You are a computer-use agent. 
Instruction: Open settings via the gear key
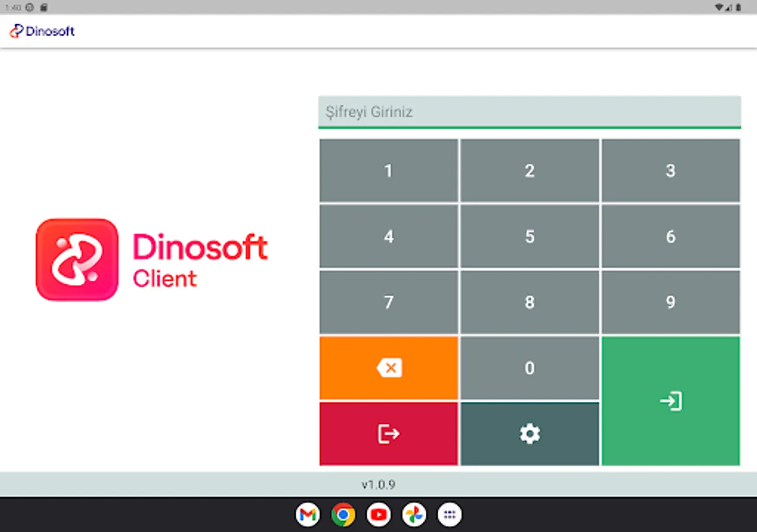pos(529,434)
